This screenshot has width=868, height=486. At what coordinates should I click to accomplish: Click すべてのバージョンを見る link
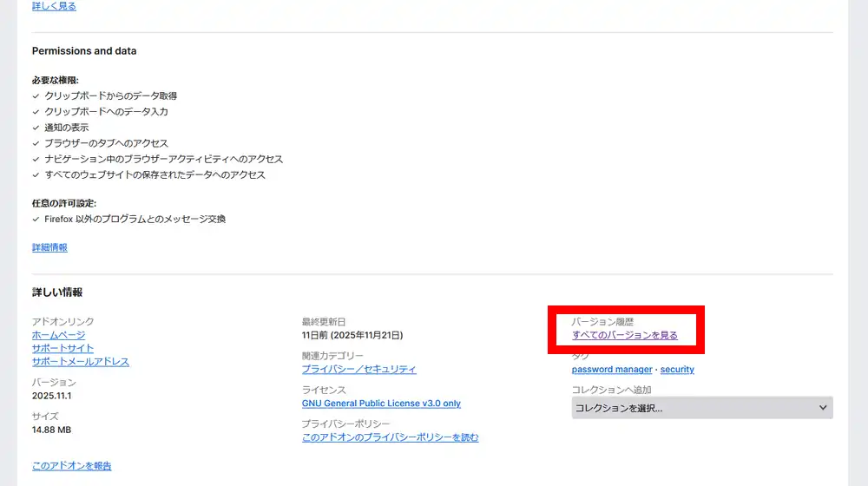pos(624,335)
